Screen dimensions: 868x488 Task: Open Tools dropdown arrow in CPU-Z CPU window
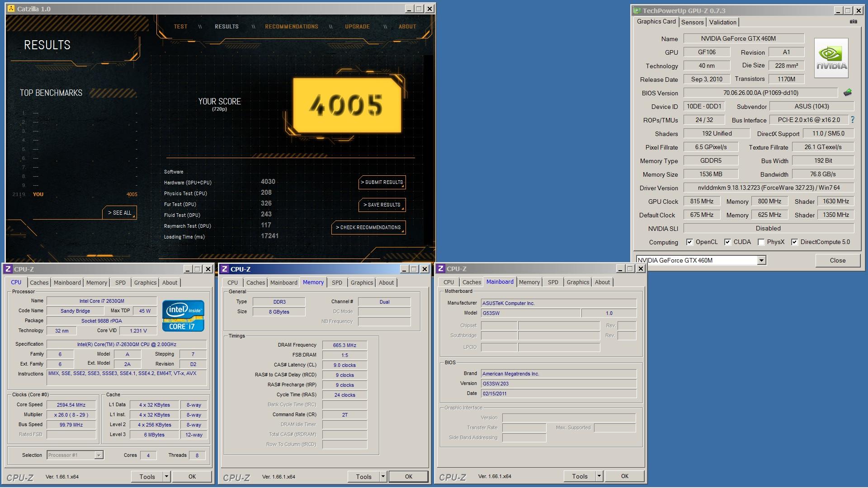click(x=166, y=476)
